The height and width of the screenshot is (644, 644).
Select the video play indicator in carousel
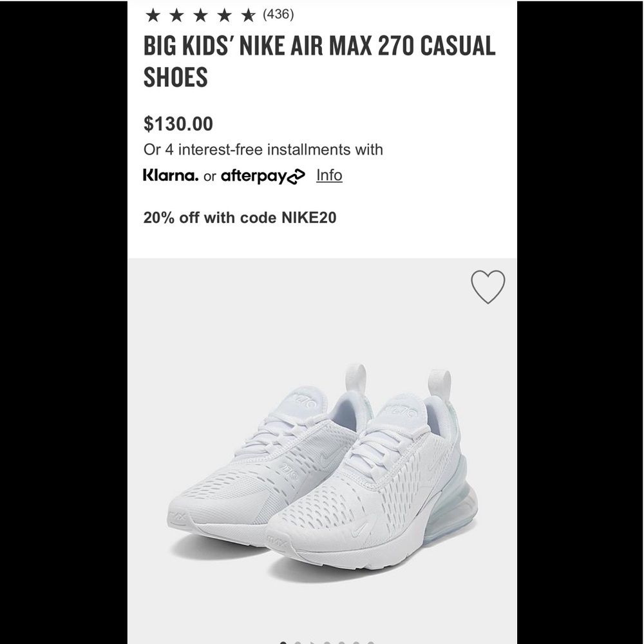[312, 643]
